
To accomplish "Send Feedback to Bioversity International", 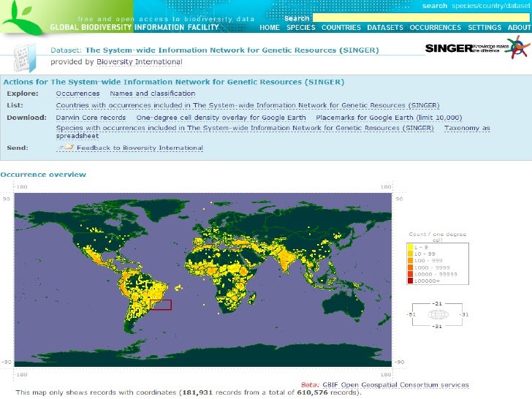I will [140, 148].
